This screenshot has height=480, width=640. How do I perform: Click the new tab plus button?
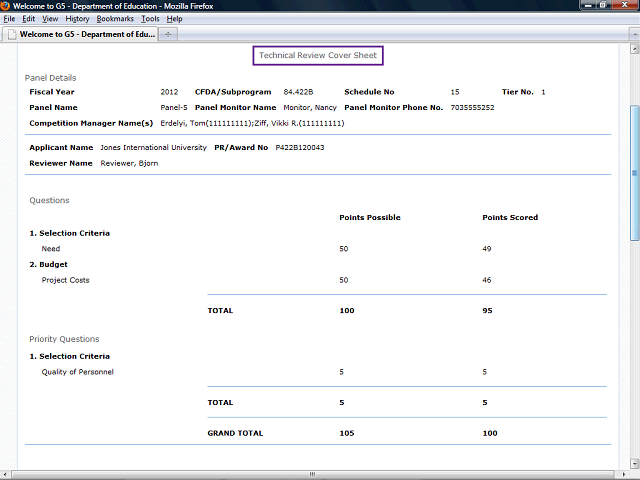[x=168, y=34]
